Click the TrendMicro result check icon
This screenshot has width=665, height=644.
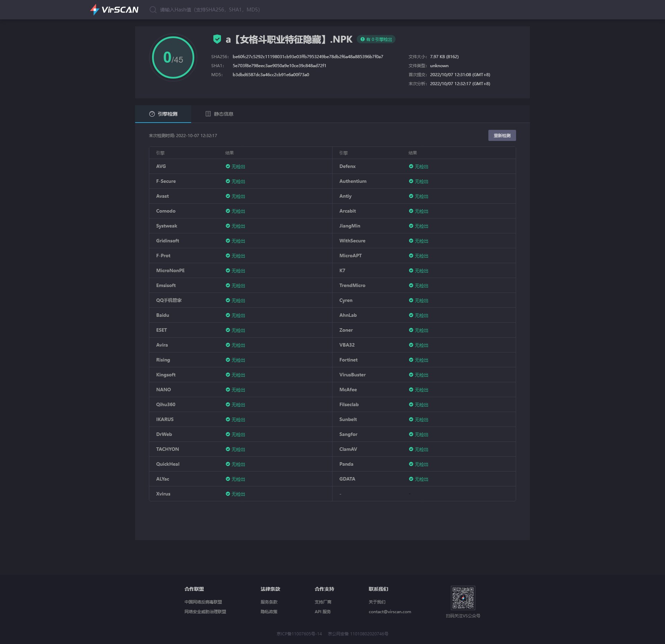(411, 285)
